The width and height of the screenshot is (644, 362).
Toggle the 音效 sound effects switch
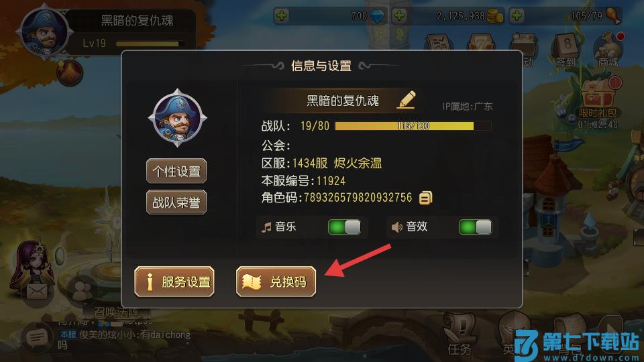475,227
